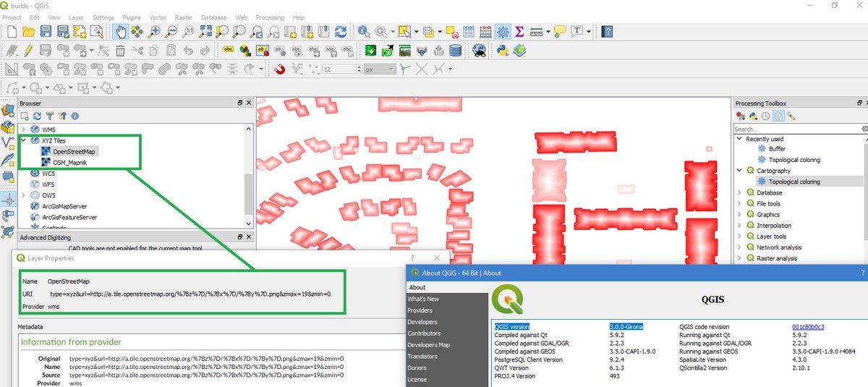Refresh the map canvas

coord(341,32)
